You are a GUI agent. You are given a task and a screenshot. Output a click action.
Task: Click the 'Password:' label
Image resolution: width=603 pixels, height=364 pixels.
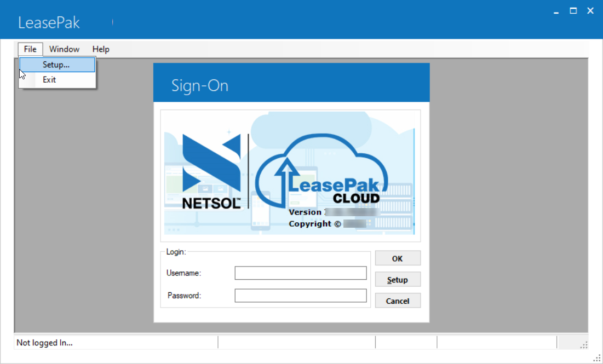click(x=184, y=296)
